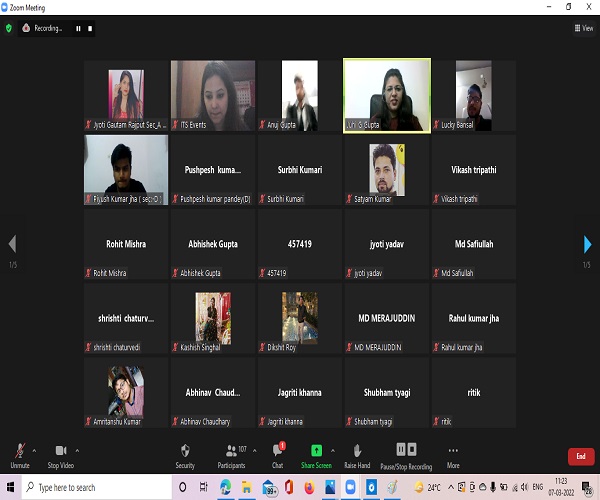Go to previous page of participants

click(13, 244)
